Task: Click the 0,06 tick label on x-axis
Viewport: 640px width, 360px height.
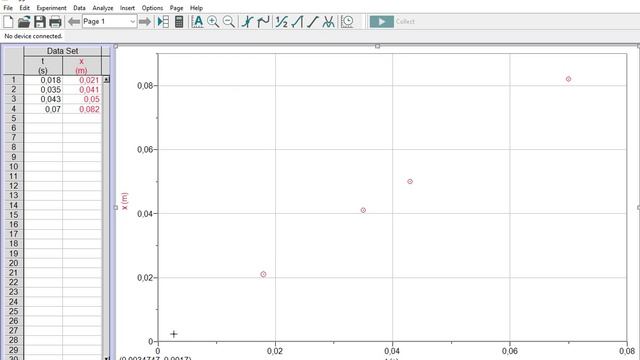Action: pos(509,351)
